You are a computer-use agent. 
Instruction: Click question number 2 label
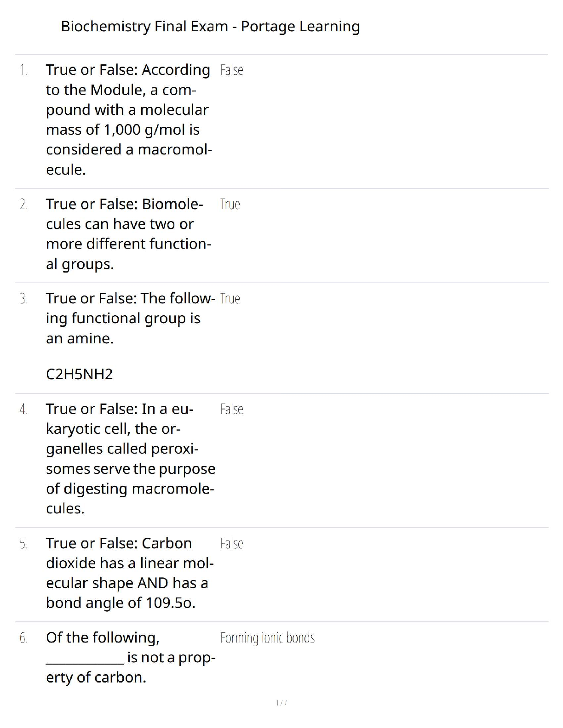[x=24, y=205]
